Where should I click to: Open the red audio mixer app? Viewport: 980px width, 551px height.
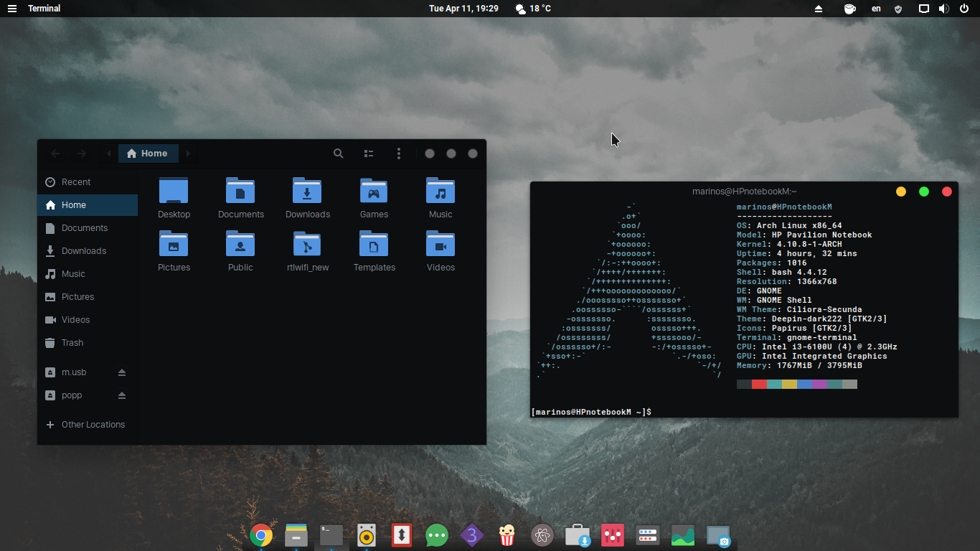(613, 535)
